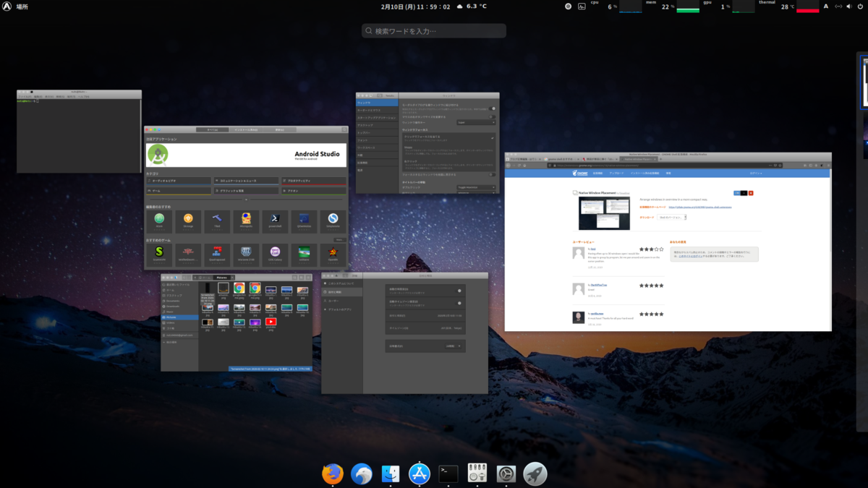
Task: Switch to インストール済み tab in Software
Action: [246, 129]
